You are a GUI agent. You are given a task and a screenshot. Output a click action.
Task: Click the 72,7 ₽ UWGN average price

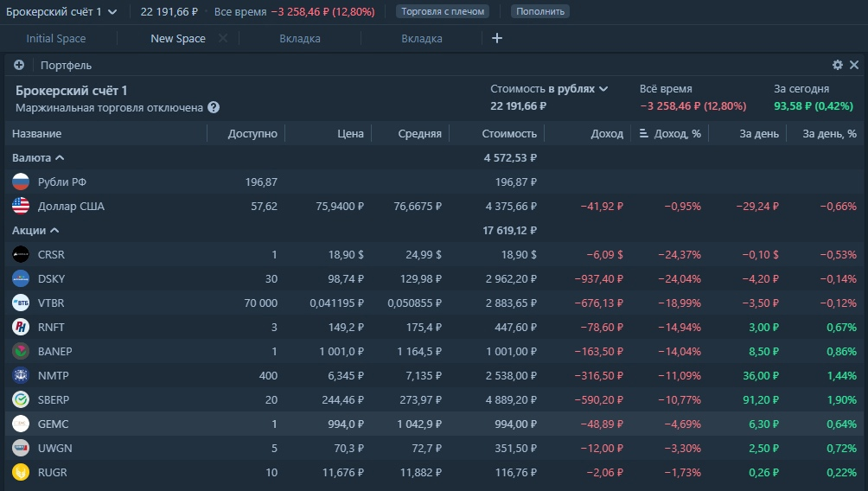[427, 448]
